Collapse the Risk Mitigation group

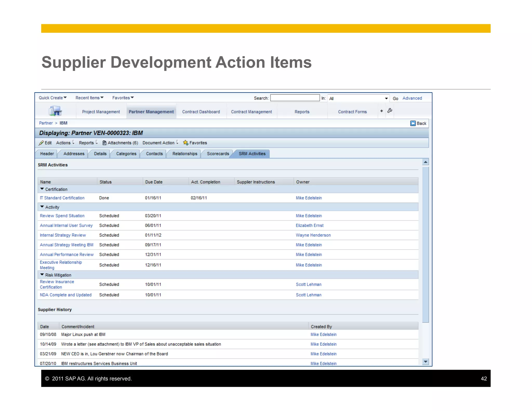[42, 275]
